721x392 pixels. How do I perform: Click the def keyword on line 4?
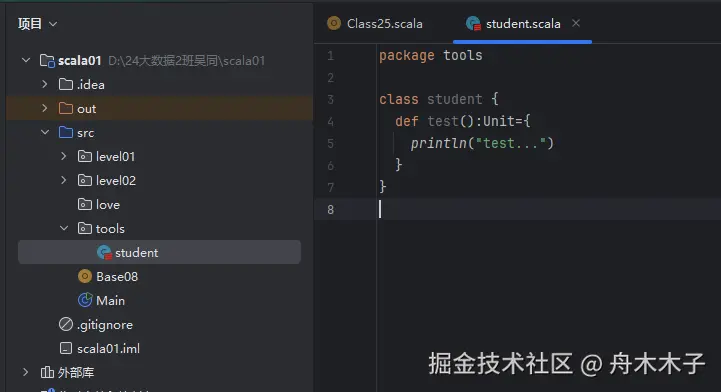406,121
